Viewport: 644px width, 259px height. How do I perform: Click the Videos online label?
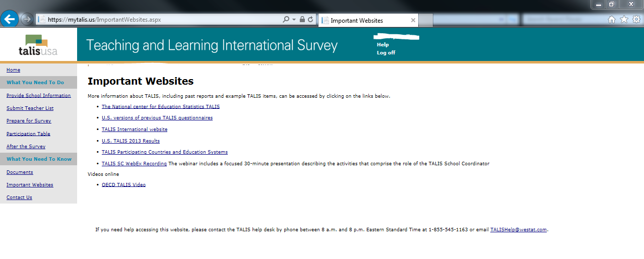click(103, 174)
